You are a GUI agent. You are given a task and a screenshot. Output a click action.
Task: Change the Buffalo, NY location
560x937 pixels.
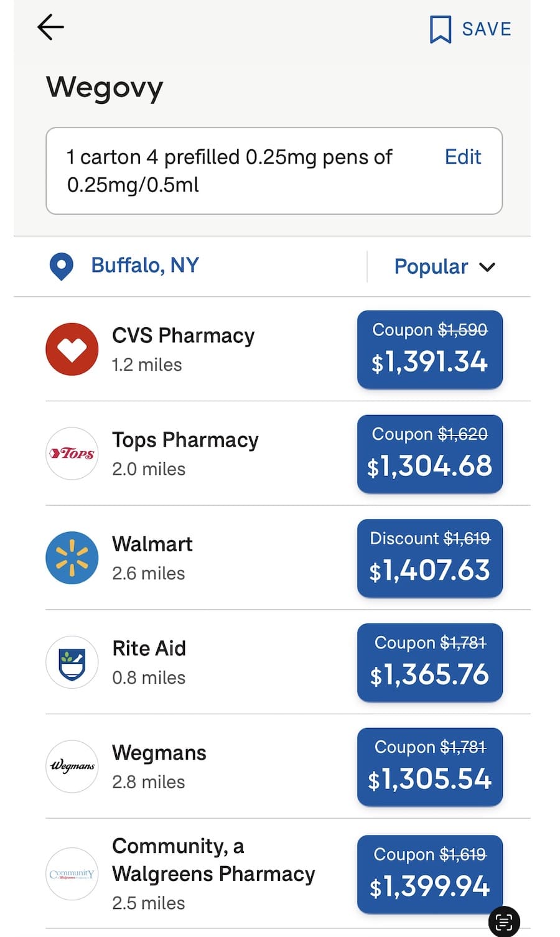coord(145,266)
